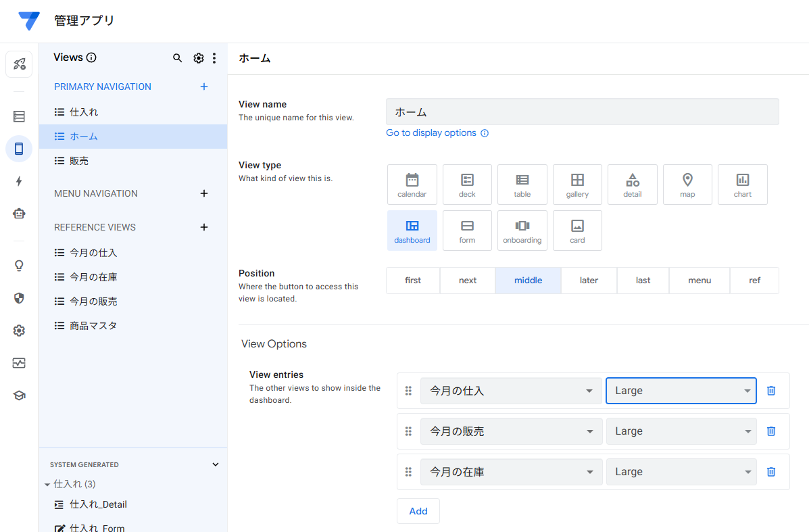Viewport: 809px width, 532px height.
Task: Set Position to first
Action: coord(413,281)
